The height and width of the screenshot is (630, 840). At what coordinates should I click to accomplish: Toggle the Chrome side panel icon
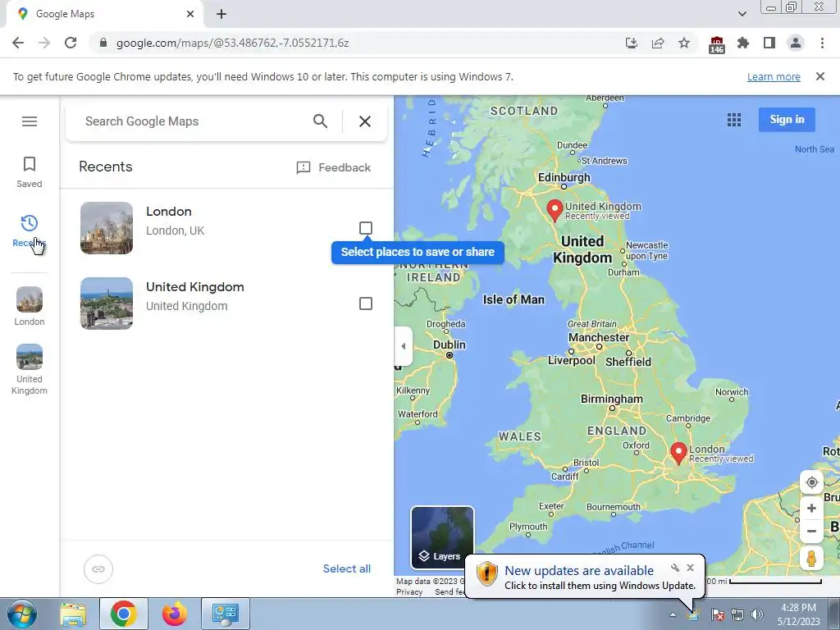tap(769, 43)
